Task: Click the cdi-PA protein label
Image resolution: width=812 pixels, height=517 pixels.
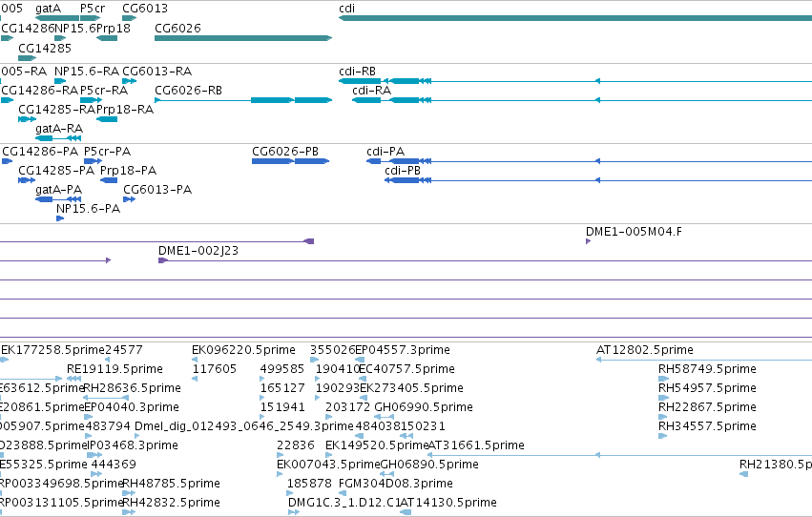Action: [385, 151]
